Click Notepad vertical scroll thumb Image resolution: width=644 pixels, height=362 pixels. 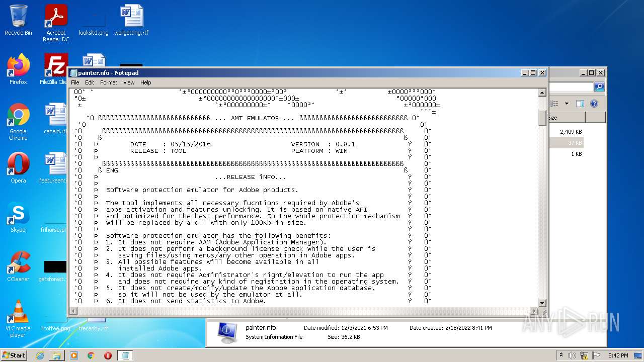pos(542,118)
